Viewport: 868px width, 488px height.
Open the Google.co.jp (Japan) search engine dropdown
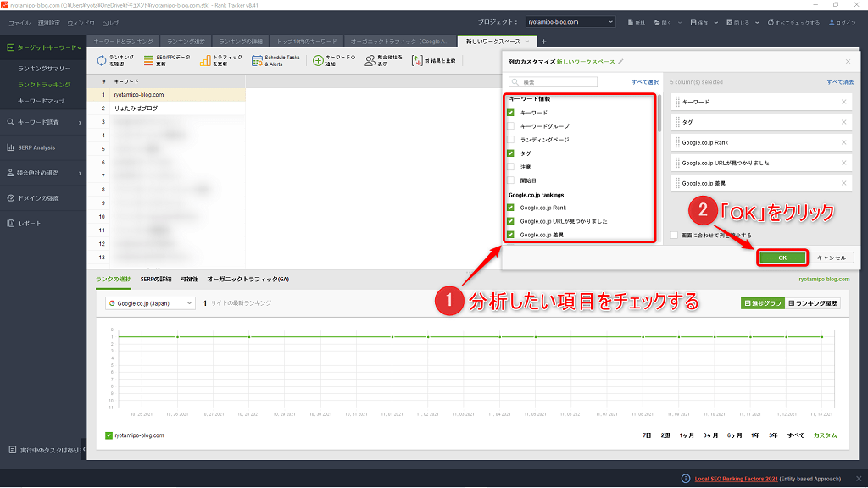[150, 302]
